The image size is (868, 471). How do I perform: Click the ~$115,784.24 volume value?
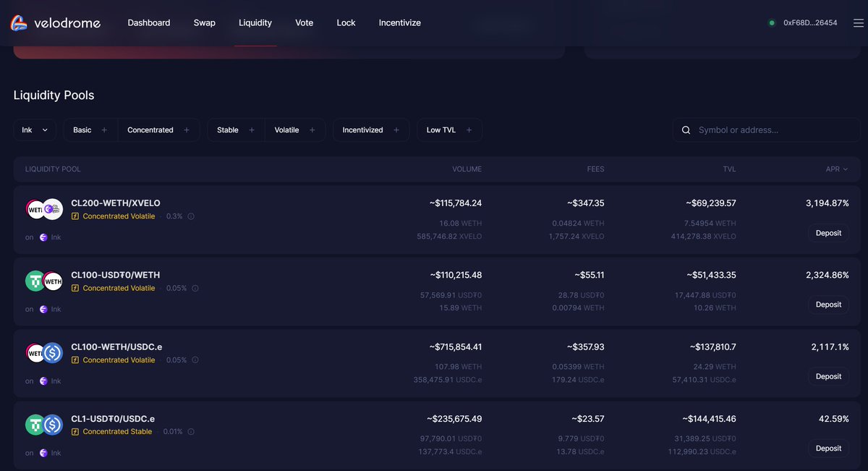tap(456, 203)
